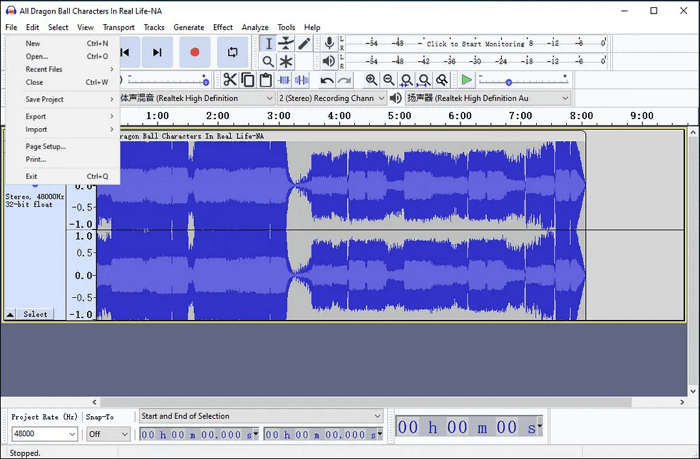700x459 pixels.
Task: Click the track Select button
Action: [35, 314]
